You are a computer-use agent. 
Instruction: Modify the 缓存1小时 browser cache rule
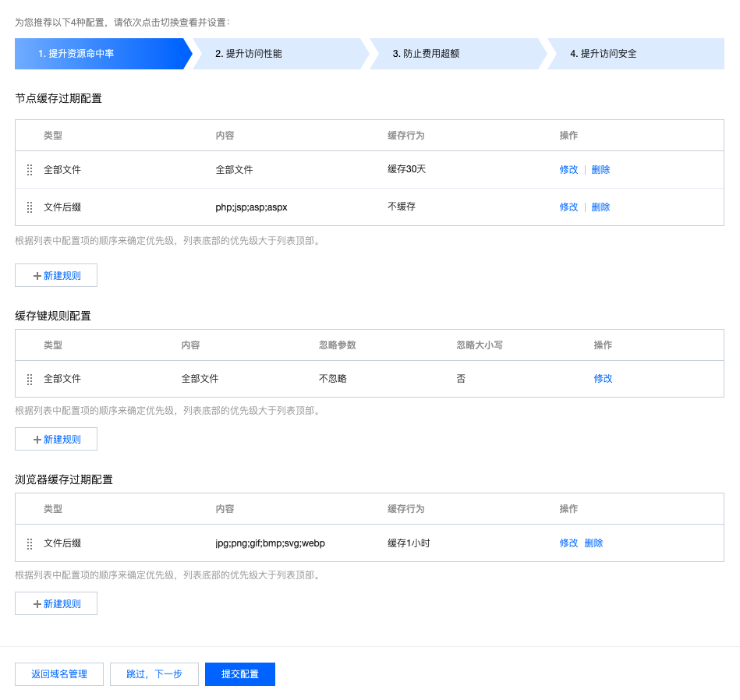[x=568, y=543]
